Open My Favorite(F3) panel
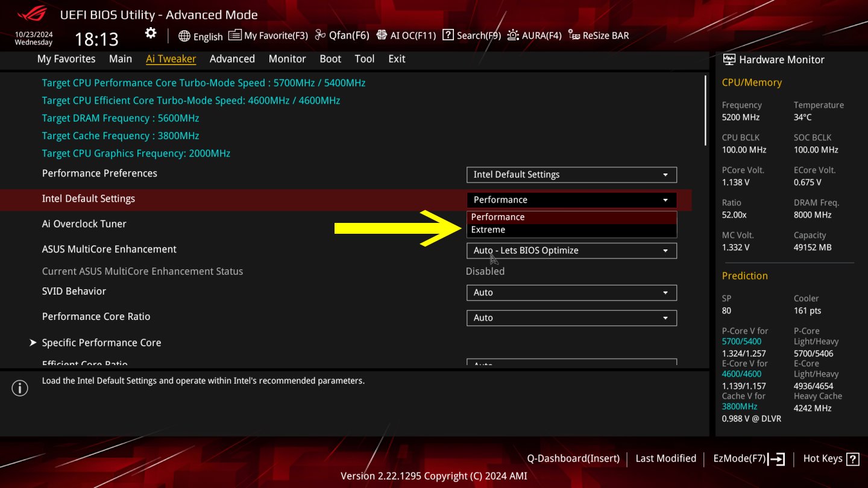This screenshot has height=488, width=868. (268, 36)
